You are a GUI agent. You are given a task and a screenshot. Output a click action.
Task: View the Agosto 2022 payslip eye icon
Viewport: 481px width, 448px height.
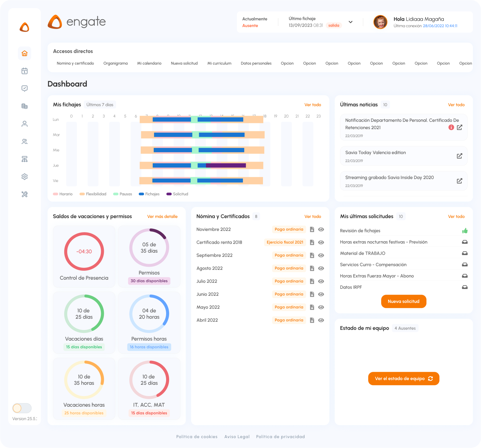pyautogui.click(x=321, y=268)
